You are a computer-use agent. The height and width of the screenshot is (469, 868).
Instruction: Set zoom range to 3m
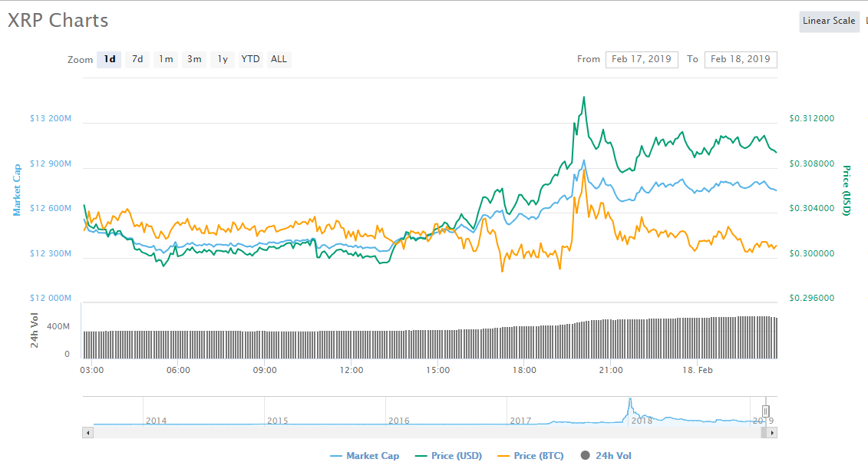(x=193, y=59)
